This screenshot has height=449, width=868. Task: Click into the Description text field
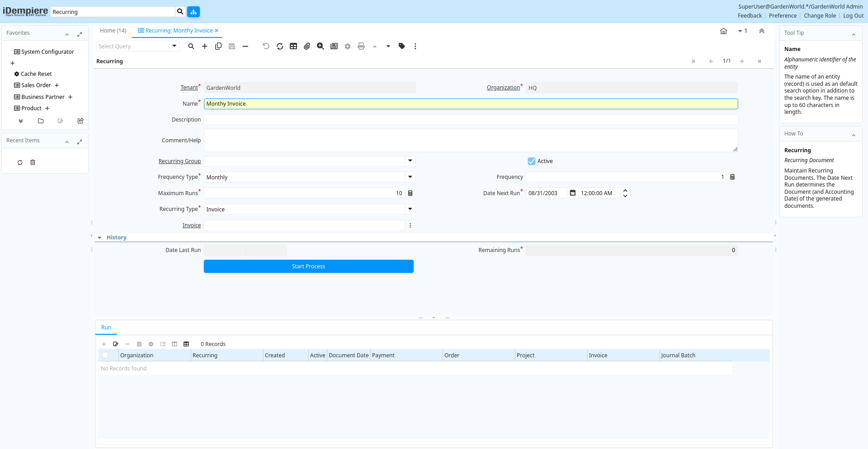pyautogui.click(x=470, y=120)
